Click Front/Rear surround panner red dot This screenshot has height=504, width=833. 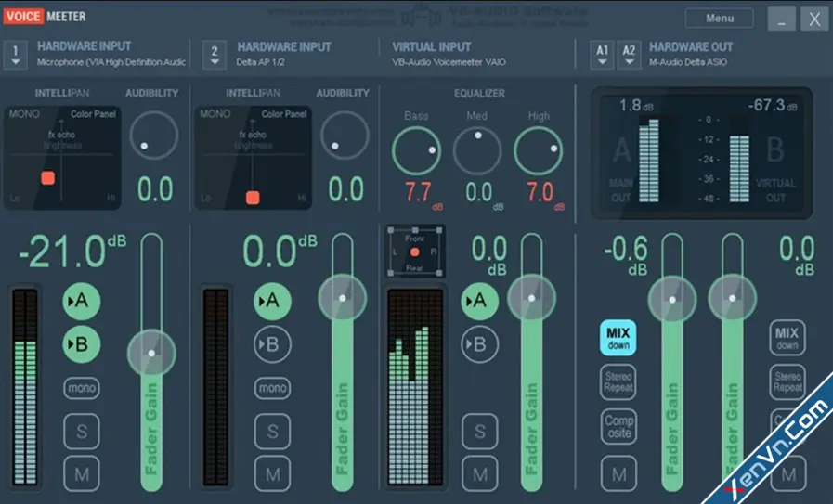coord(415,252)
